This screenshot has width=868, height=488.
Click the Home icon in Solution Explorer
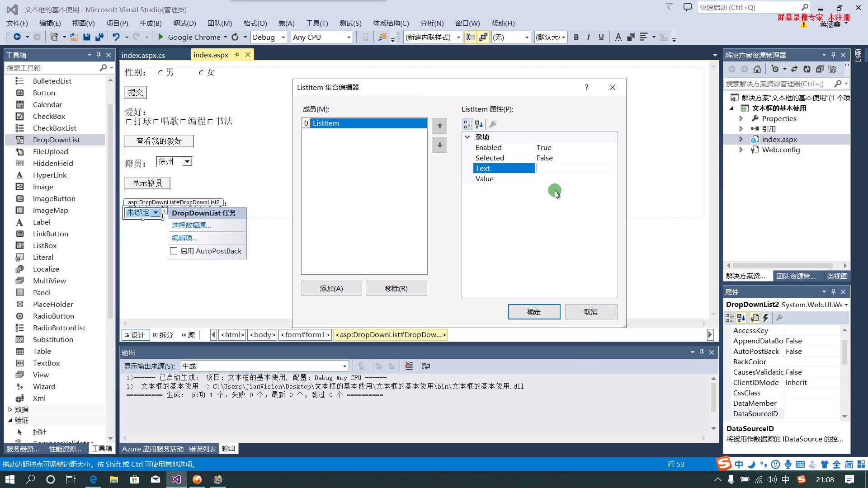(757, 69)
